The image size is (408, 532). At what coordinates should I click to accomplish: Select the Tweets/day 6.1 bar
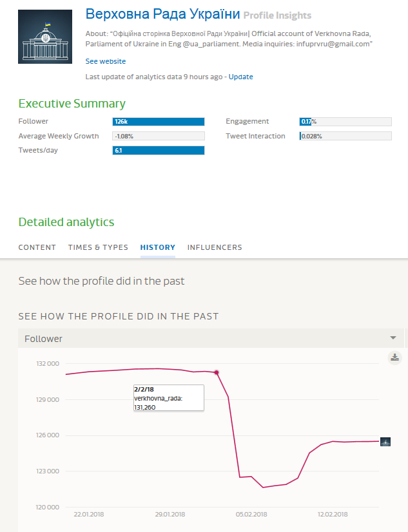(x=159, y=151)
